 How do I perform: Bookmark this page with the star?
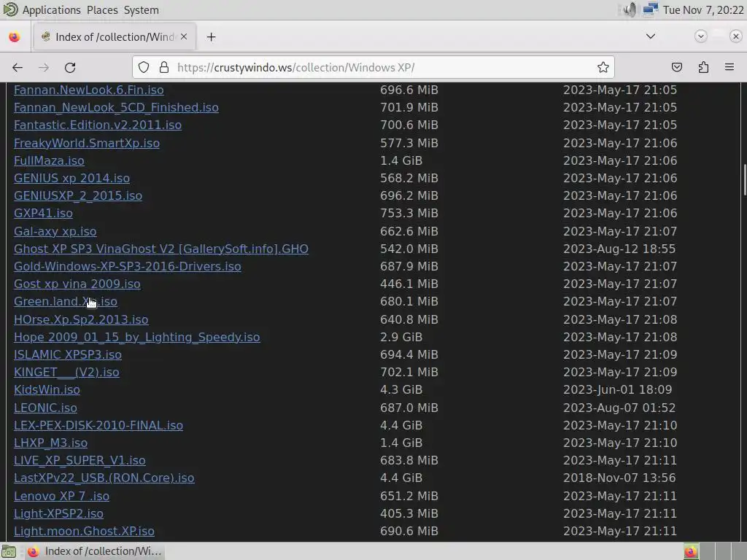603,68
